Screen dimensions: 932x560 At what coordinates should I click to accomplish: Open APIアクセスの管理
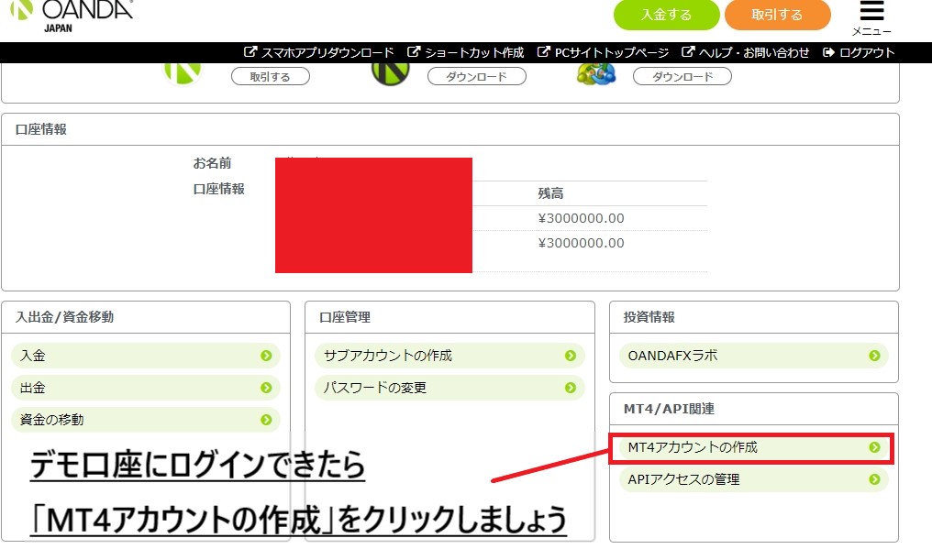click(754, 478)
